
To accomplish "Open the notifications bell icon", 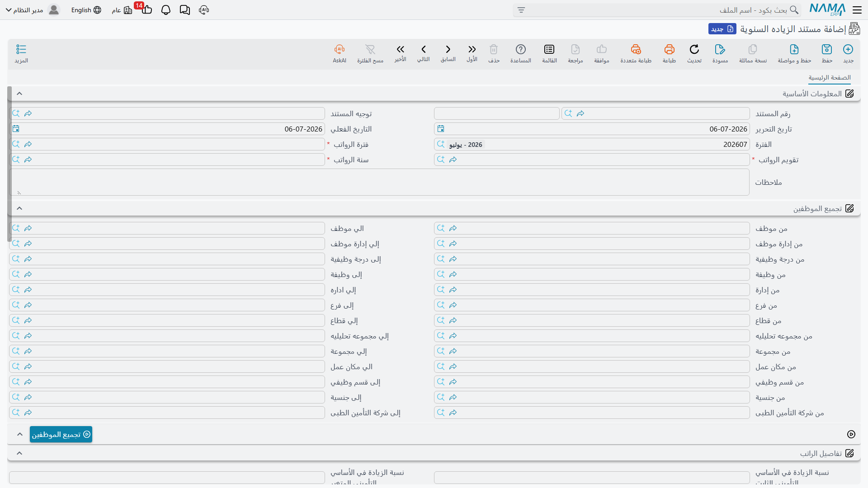I will click(166, 10).
